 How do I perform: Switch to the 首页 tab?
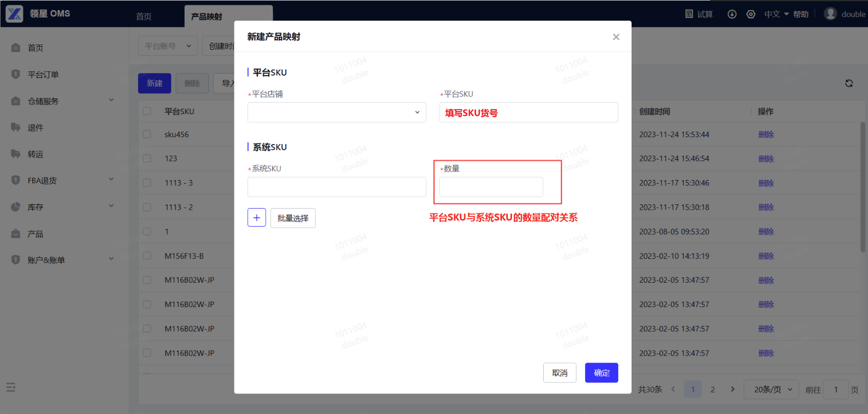coord(144,16)
